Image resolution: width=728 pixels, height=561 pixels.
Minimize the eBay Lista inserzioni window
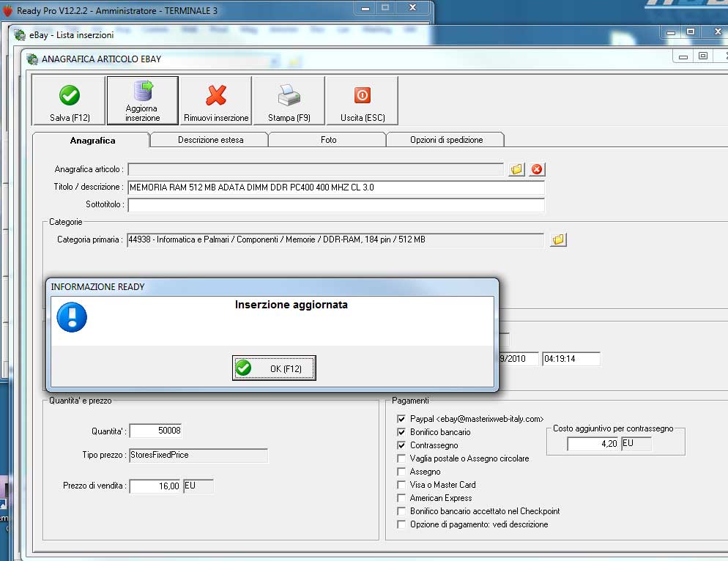tap(671, 32)
